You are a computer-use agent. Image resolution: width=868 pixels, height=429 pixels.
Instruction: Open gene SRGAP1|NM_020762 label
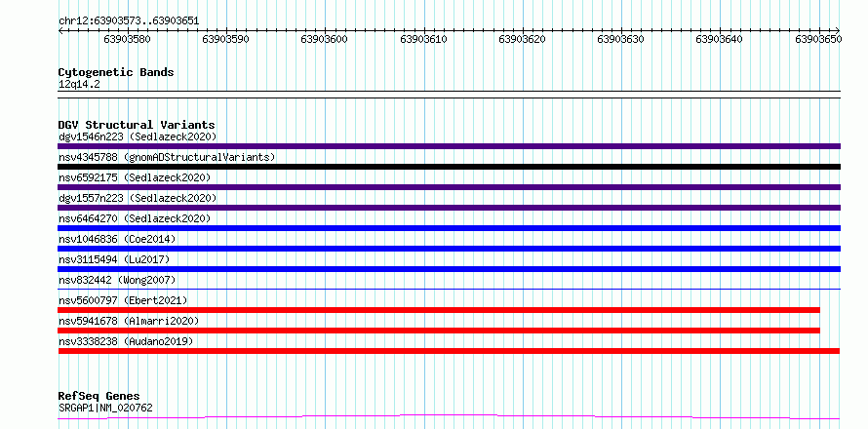point(105,409)
